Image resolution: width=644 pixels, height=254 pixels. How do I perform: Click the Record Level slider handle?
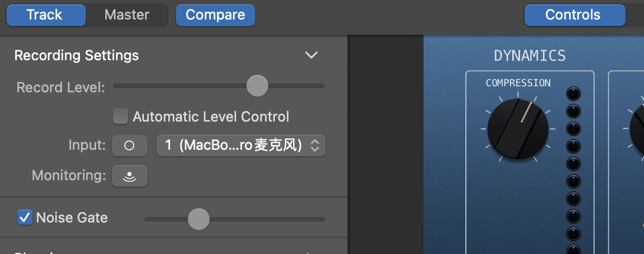click(257, 86)
